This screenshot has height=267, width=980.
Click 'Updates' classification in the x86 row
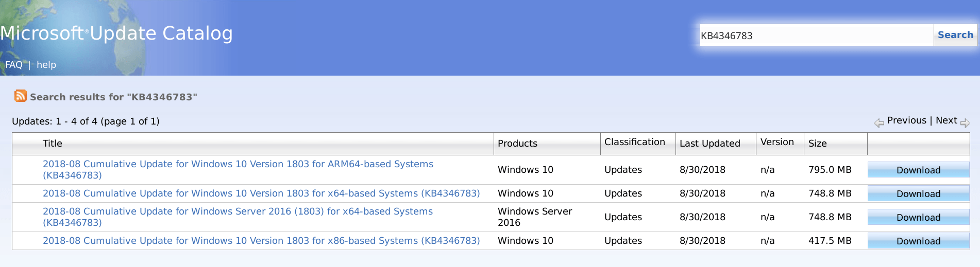click(x=623, y=241)
